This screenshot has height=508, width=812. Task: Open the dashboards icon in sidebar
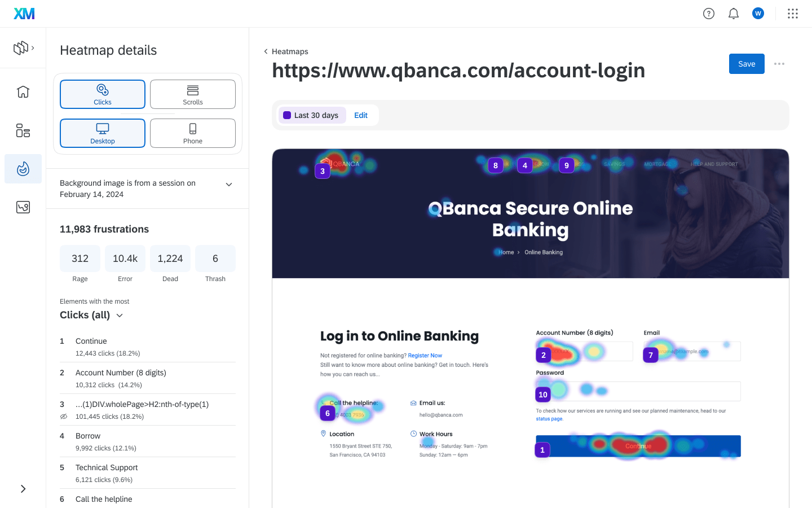pos(23,131)
